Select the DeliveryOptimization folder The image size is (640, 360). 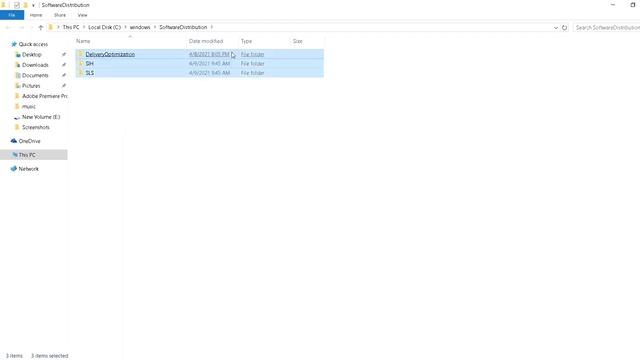click(x=110, y=54)
